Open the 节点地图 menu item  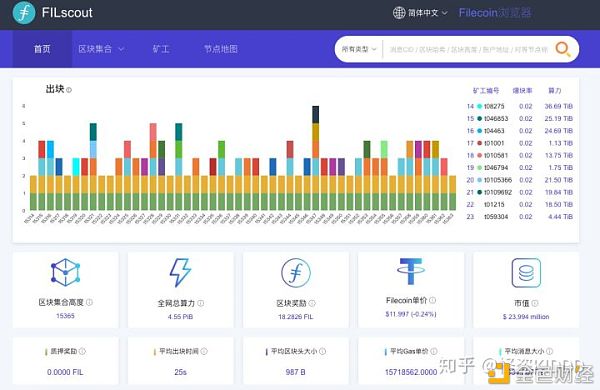click(x=221, y=49)
